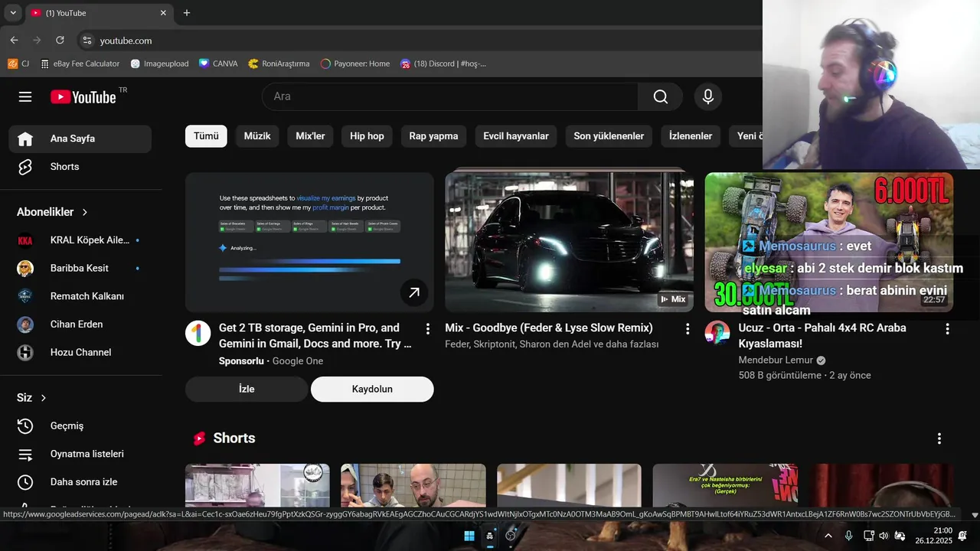
Task: Open eBay Fee Calculator bookmark
Action: tap(80, 64)
